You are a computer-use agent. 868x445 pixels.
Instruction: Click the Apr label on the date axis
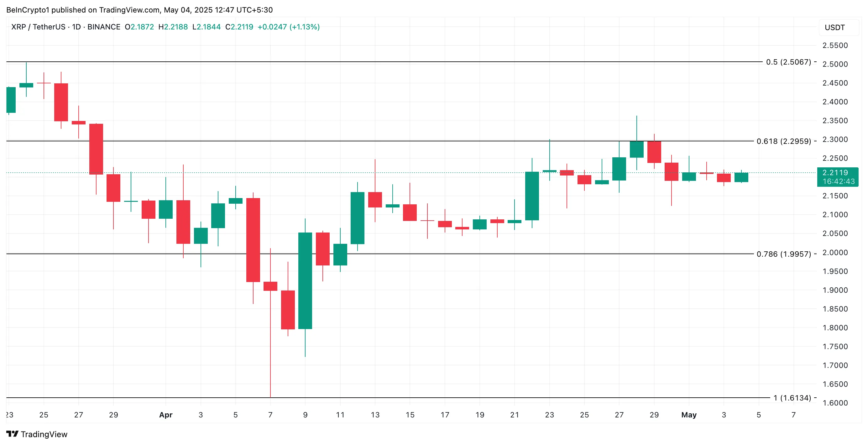coord(166,415)
